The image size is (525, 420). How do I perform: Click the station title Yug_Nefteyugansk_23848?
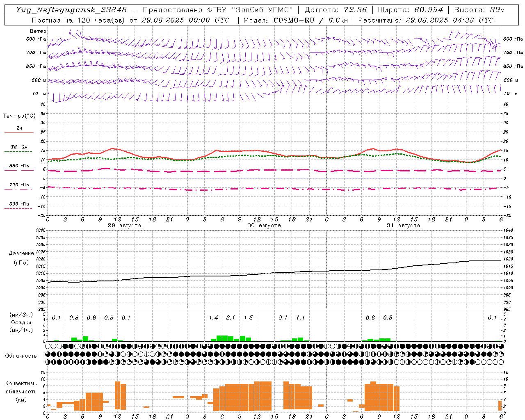71,10
